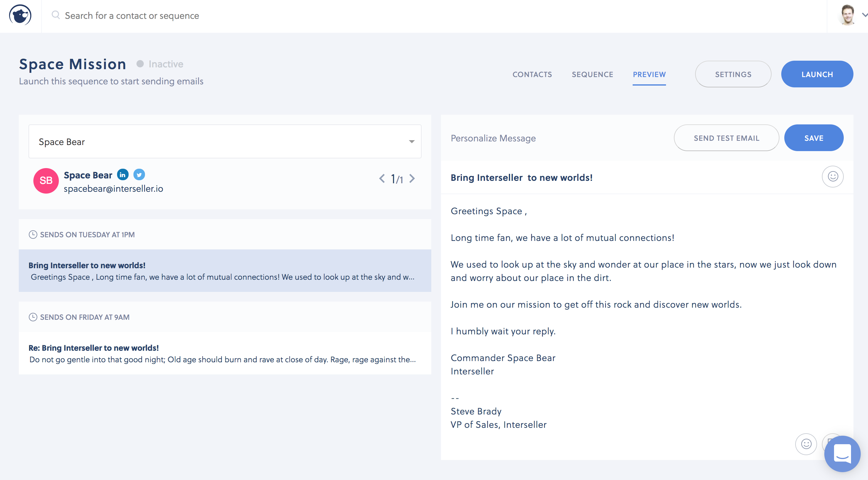868x480 pixels.
Task: Click 'Sends on Tuesday at 1PM' label
Action: [x=87, y=235]
